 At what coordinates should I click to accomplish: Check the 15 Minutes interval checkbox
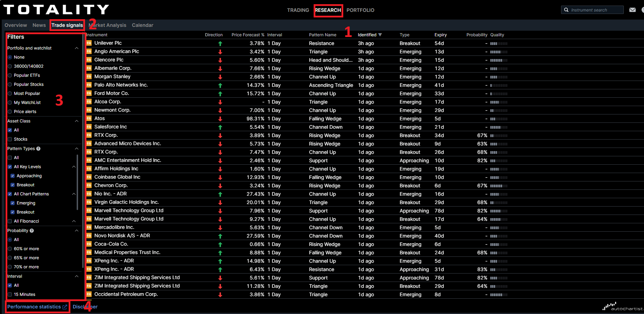[x=10, y=294]
